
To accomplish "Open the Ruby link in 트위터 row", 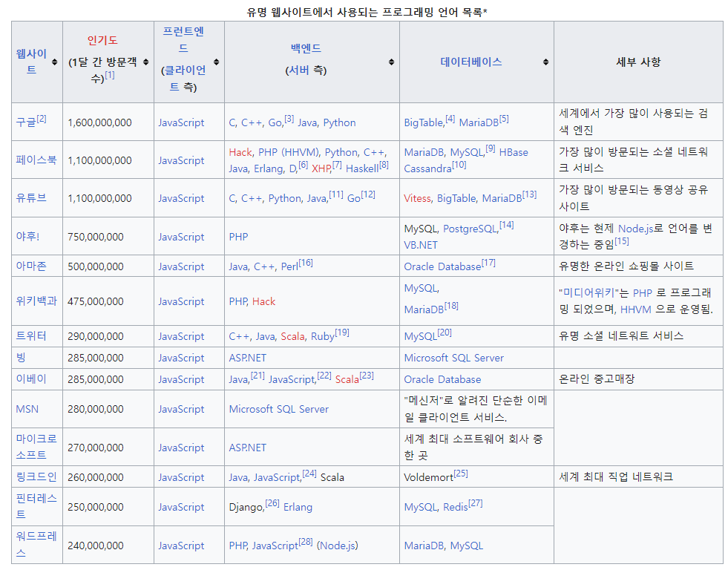I will coord(322,336).
